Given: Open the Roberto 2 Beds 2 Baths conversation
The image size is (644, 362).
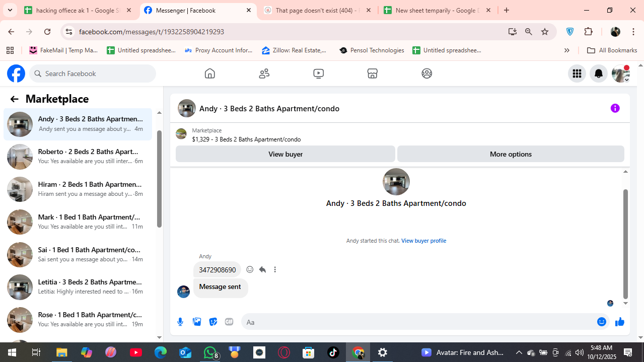Looking at the screenshot, I should coord(78,157).
